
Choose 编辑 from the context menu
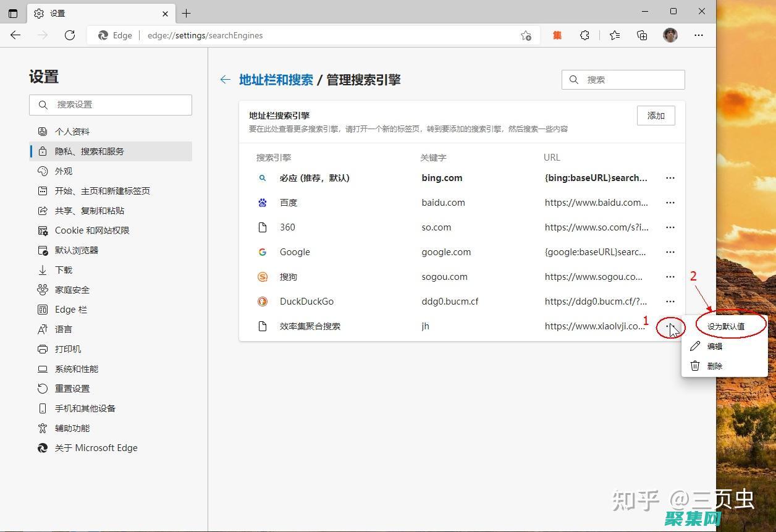[x=715, y=346]
